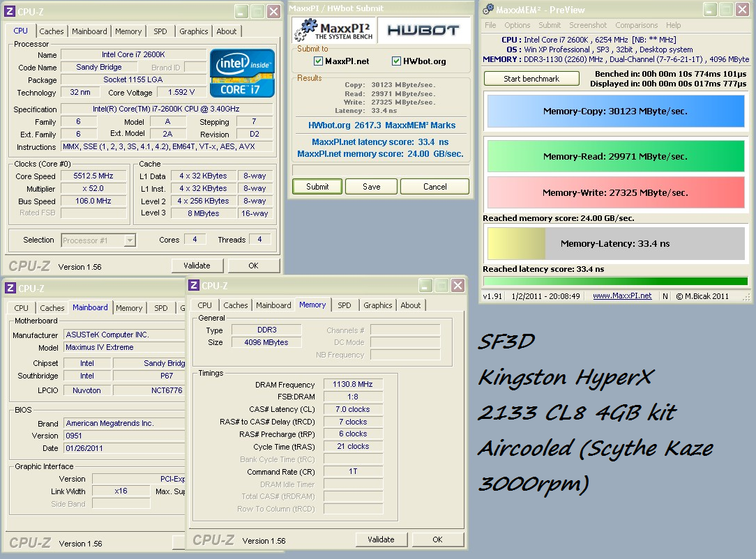Viewport: 756px width, 559px height.
Task: Click the Z icon of the Mainboard CPU-Z window
Action: [x=10, y=288]
